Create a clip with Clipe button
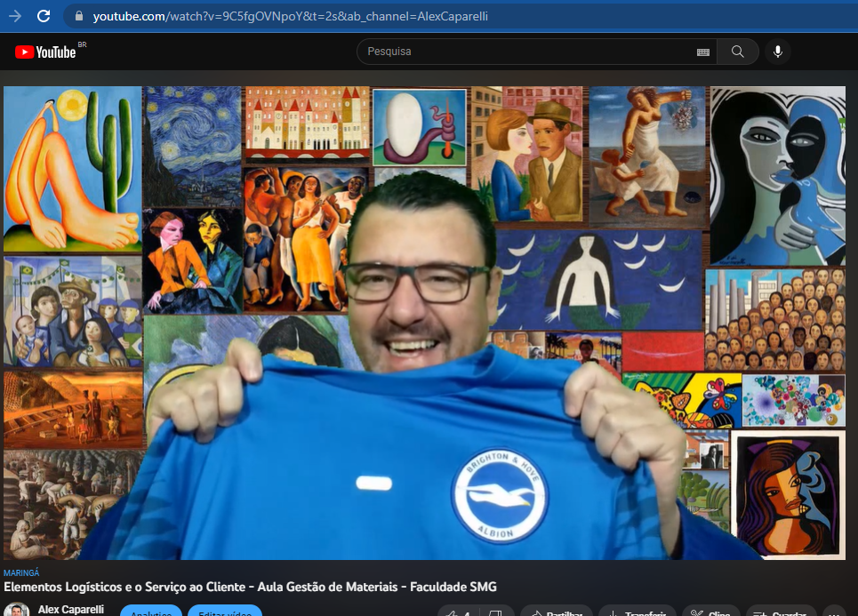Image resolution: width=858 pixels, height=616 pixels. coord(710,612)
